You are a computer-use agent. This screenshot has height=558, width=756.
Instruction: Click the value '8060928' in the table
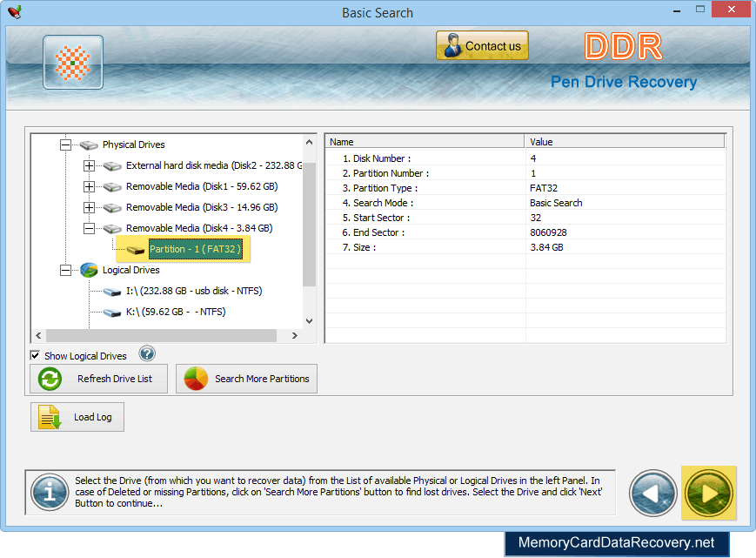[x=548, y=232]
